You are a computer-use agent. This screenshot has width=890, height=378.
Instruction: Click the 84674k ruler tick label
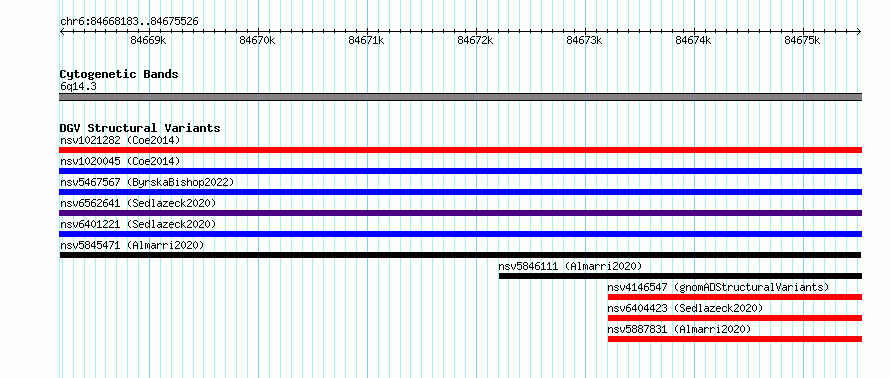pyautogui.click(x=693, y=40)
